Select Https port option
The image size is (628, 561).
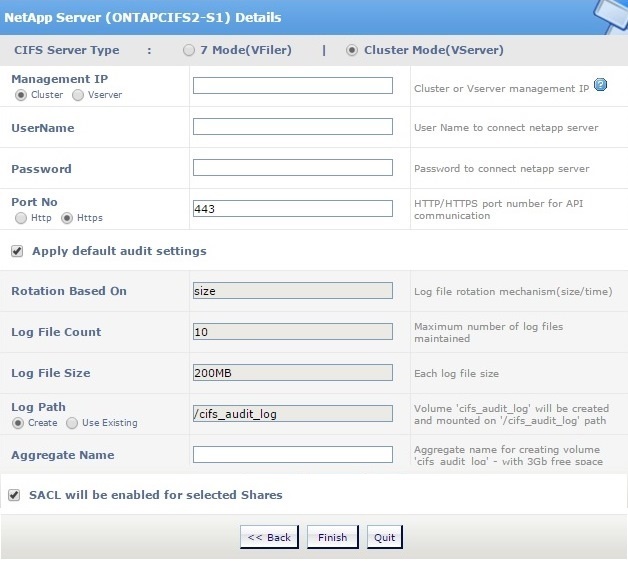click(66, 218)
